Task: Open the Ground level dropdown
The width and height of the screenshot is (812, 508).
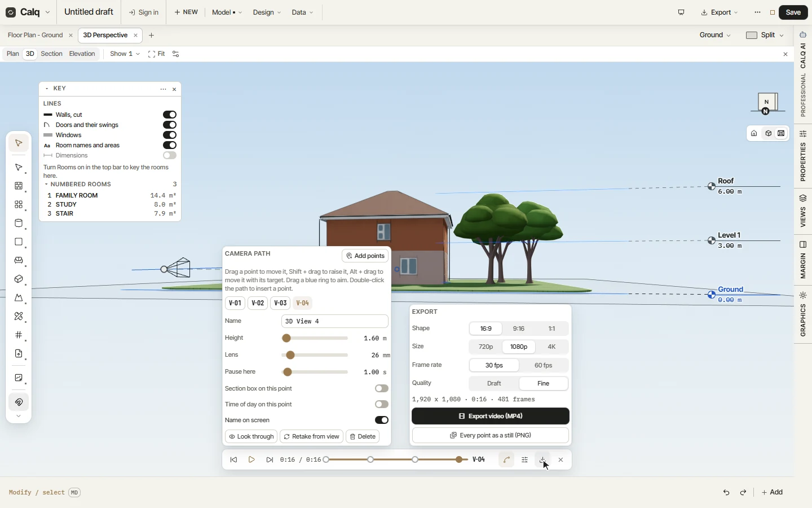Action: (716, 35)
